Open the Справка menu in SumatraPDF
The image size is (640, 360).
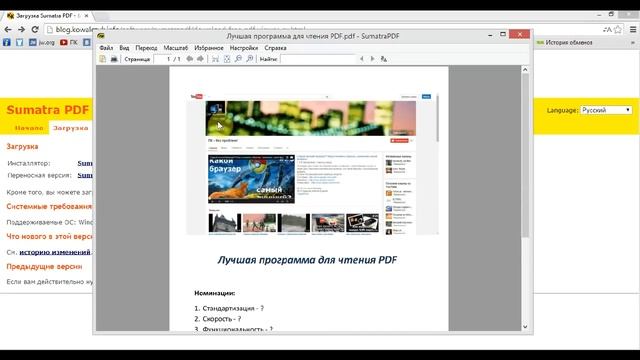tap(275, 48)
